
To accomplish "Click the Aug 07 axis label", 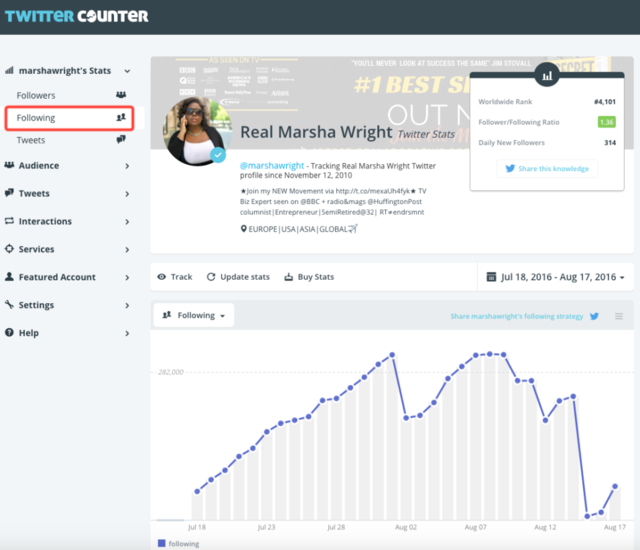I will coord(476,527).
